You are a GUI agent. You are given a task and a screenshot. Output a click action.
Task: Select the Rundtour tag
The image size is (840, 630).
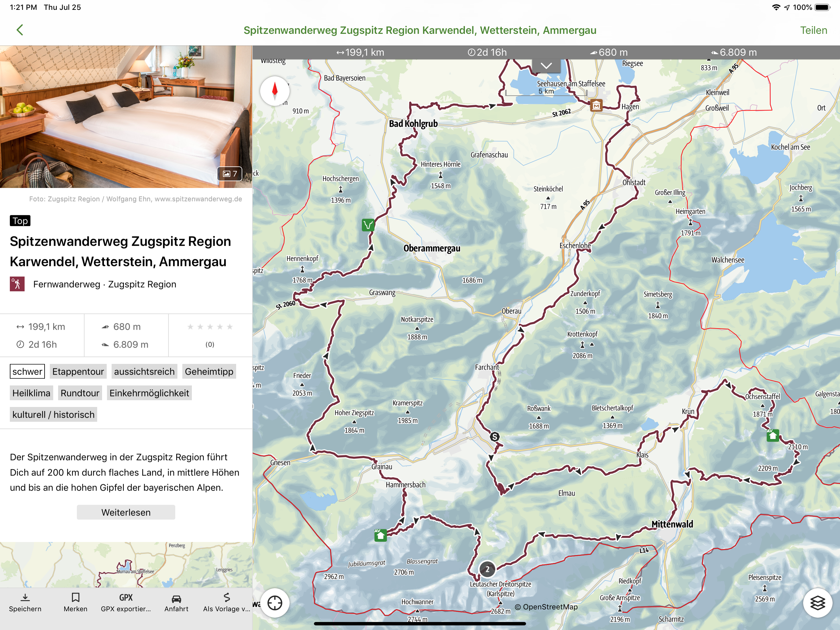tap(80, 393)
